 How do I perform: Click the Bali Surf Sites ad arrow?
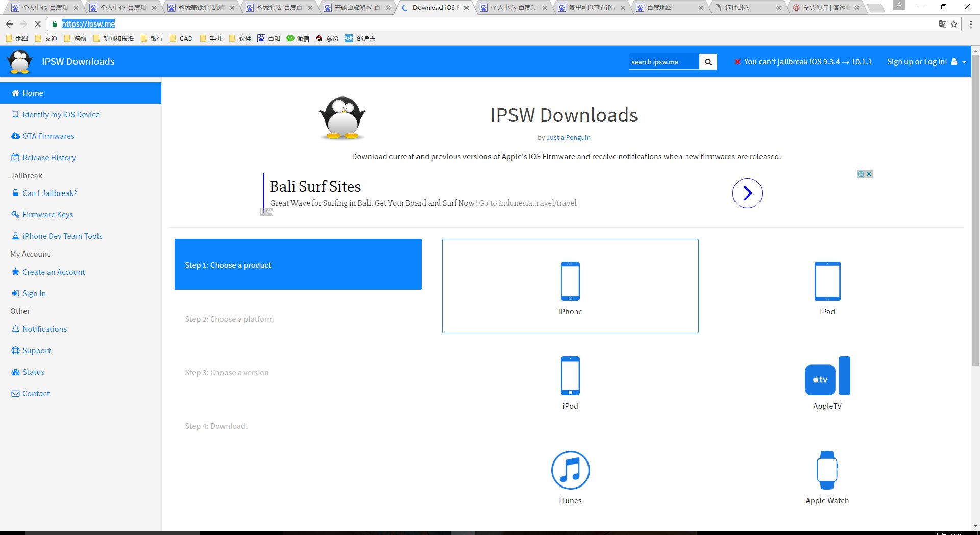pyautogui.click(x=747, y=193)
